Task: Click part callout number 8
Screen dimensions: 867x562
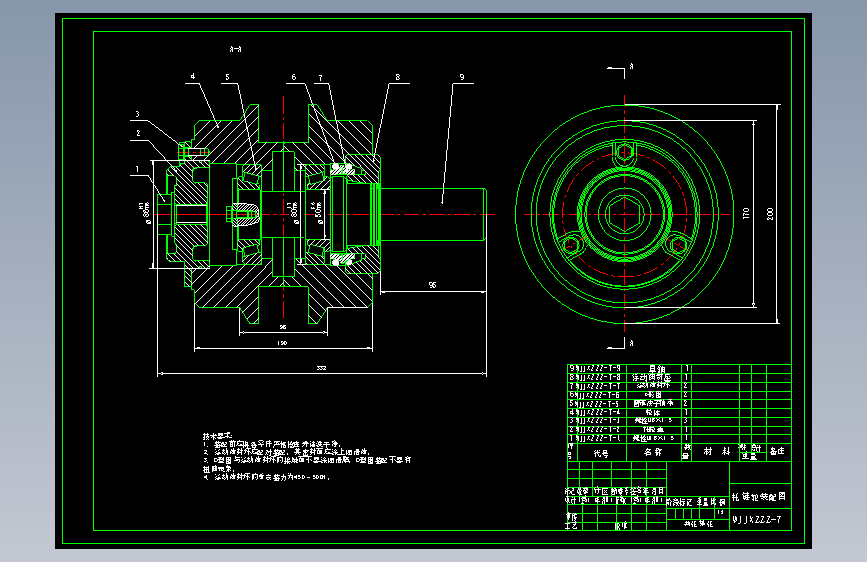Action: pyautogui.click(x=398, y=77)
